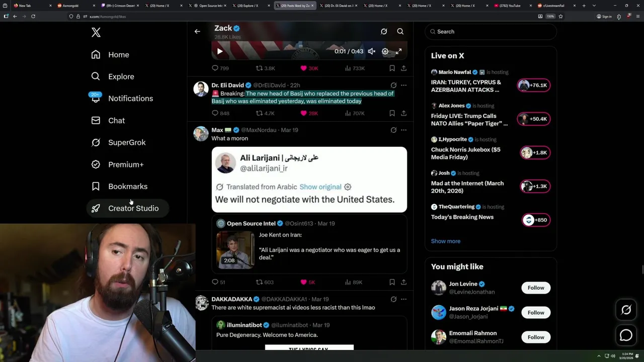Click Grok icon on Dr. Eli David post
Viewport: 644px width, 362px height.
pyautogui.click(x=393, y=85)
